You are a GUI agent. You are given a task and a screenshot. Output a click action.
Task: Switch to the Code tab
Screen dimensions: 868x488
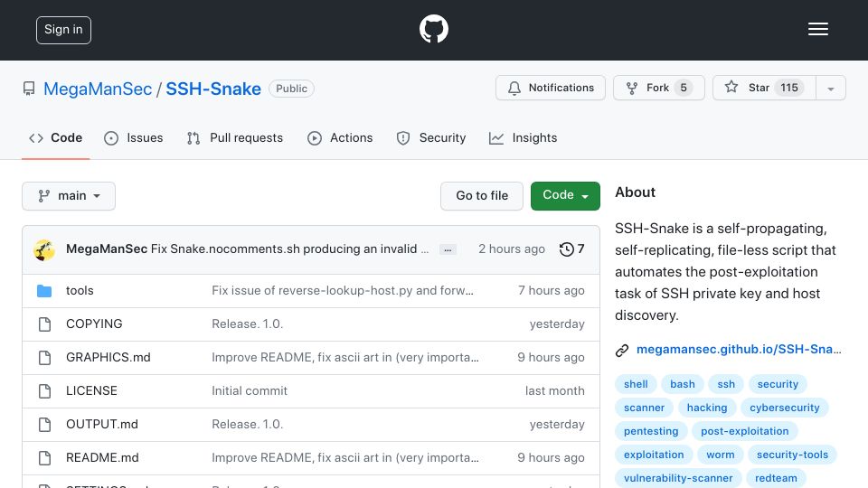pos(56,137)
